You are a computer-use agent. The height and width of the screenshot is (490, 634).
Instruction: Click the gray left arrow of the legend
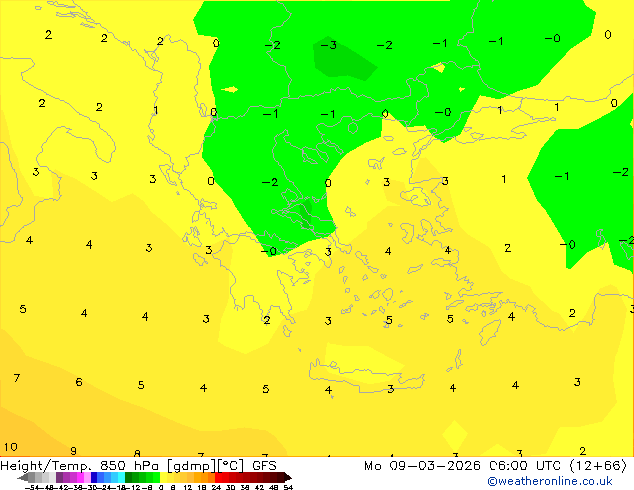(x=23, y=477)
